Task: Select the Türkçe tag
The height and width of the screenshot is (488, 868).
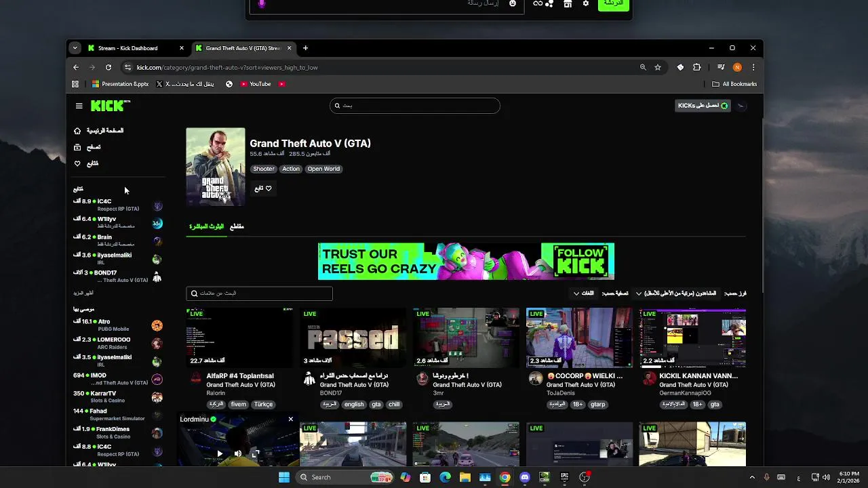Action: pyautogui.click(x=263, y=404)
